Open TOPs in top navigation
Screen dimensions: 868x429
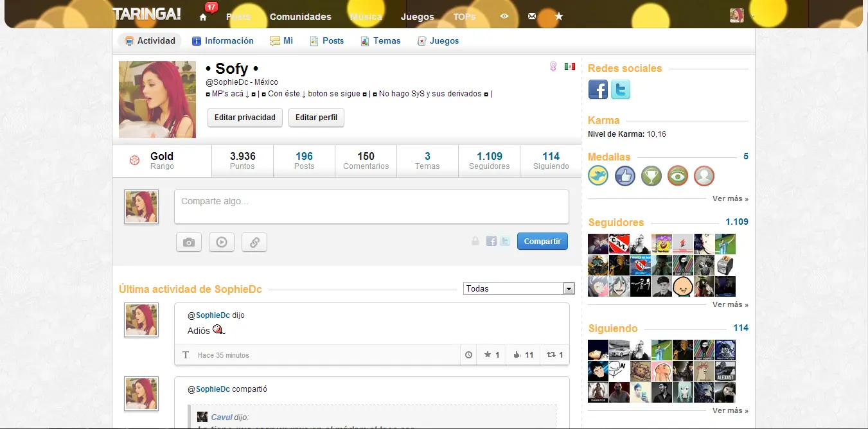click(x=465, y=17)
